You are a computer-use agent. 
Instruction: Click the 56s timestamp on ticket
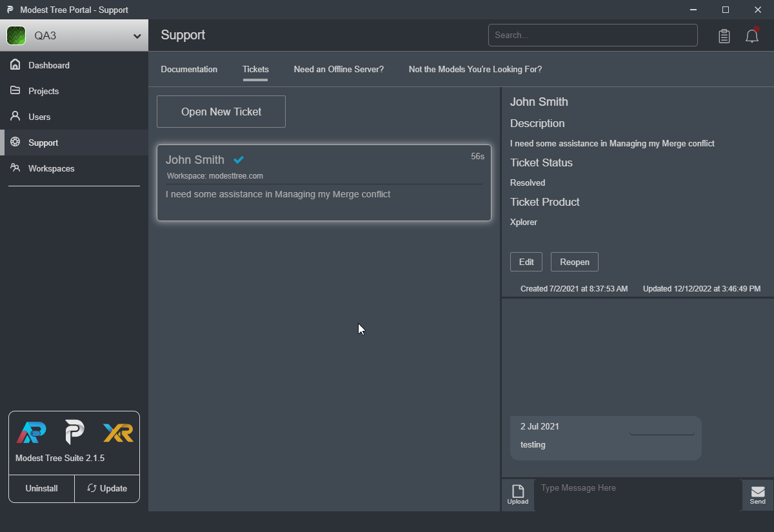[477, 156]
